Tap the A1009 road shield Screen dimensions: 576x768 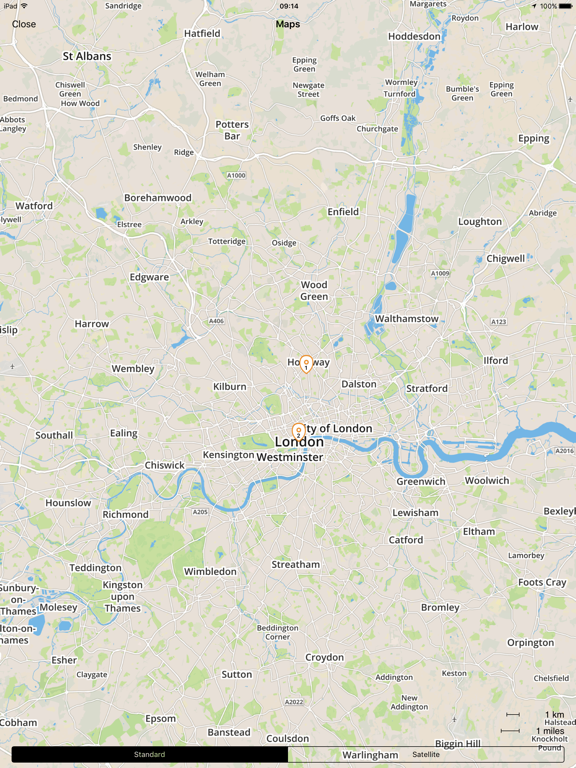pos(440,273)
